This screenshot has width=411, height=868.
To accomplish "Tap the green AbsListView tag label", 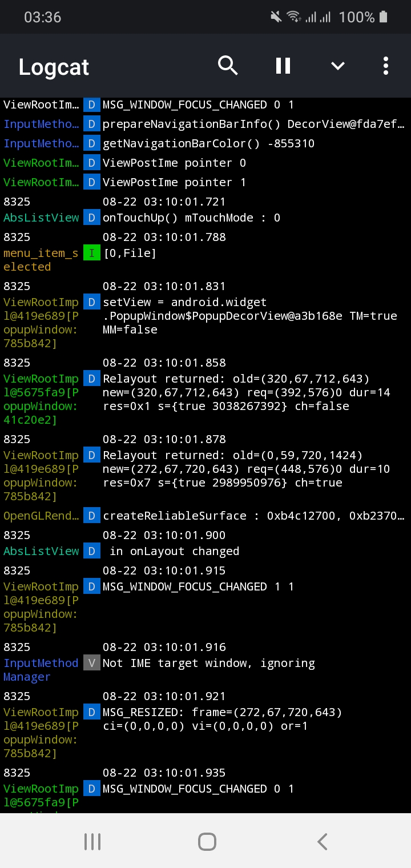I will (x=40, y=217).
